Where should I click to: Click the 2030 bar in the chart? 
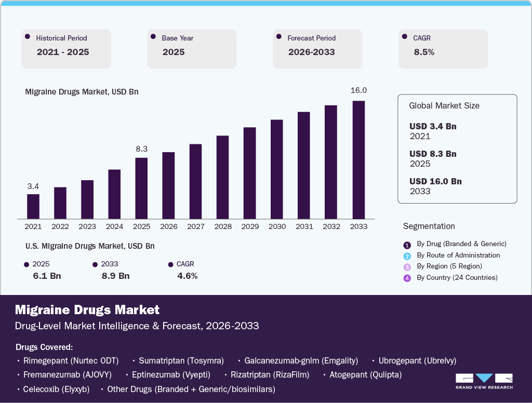pos(277,169)
